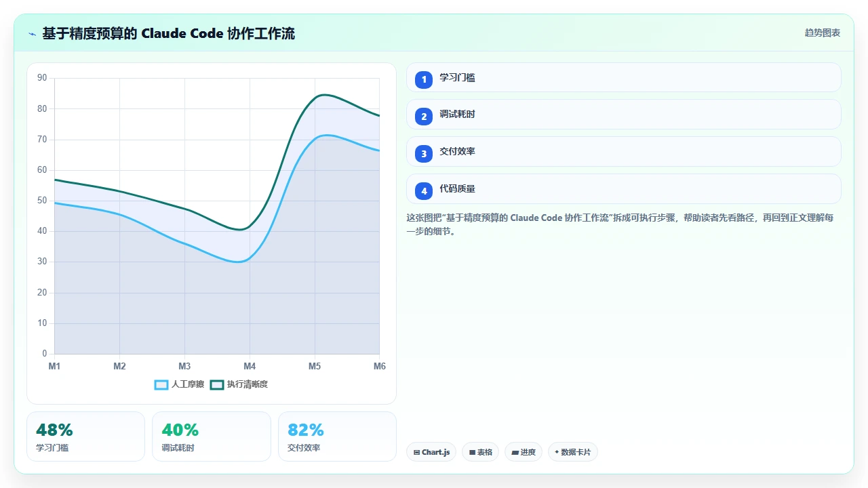Select step 4 number badge
868x488 pixels.
[424, 191]
